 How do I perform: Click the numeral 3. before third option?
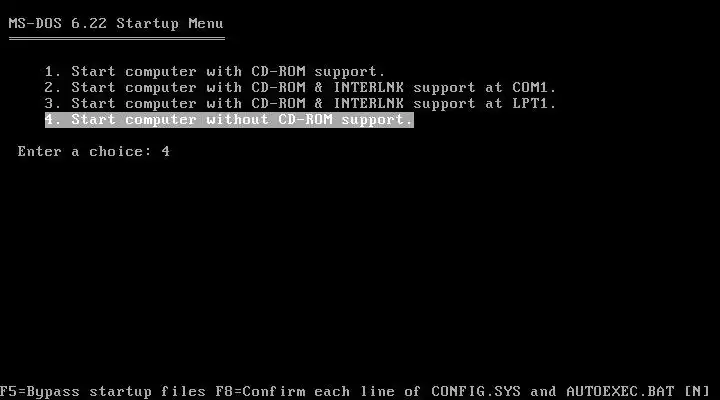[x=53, y=104]
